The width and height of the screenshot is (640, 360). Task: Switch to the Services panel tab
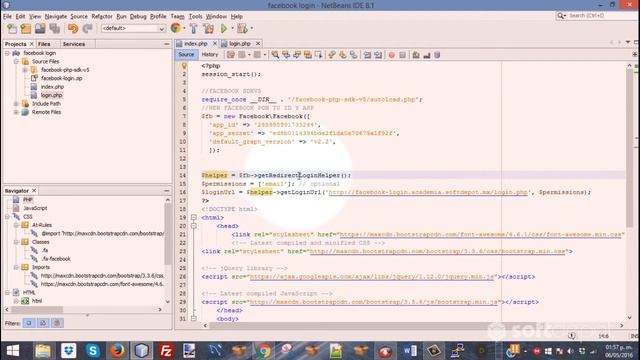74,44
